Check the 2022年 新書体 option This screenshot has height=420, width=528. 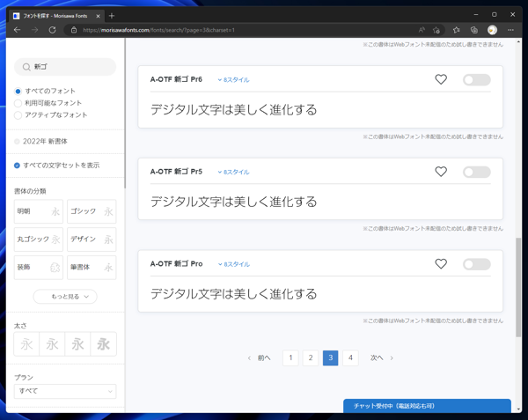tap(17, 142)
